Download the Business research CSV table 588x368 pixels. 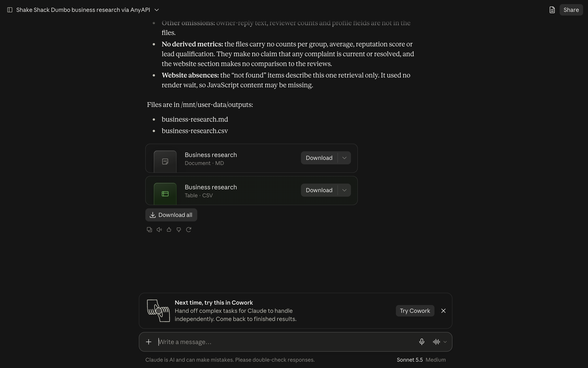[x=319, y=190]
